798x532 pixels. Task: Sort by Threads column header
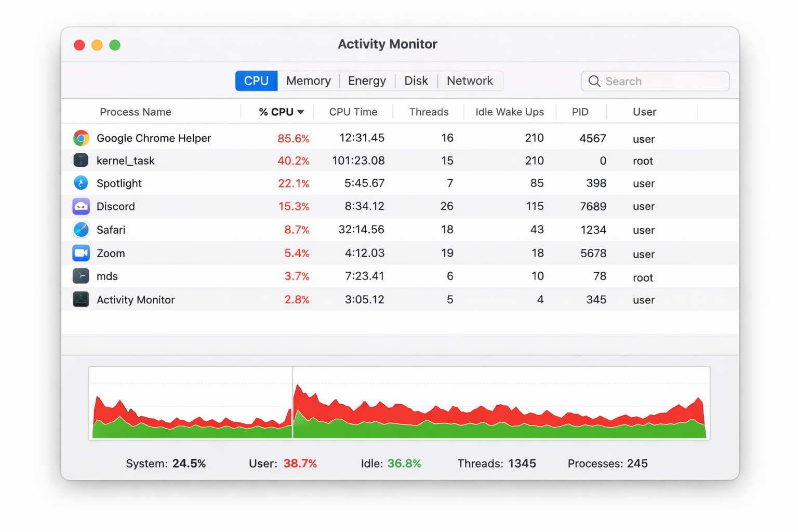pyautogui.click(x=429, y=112)
